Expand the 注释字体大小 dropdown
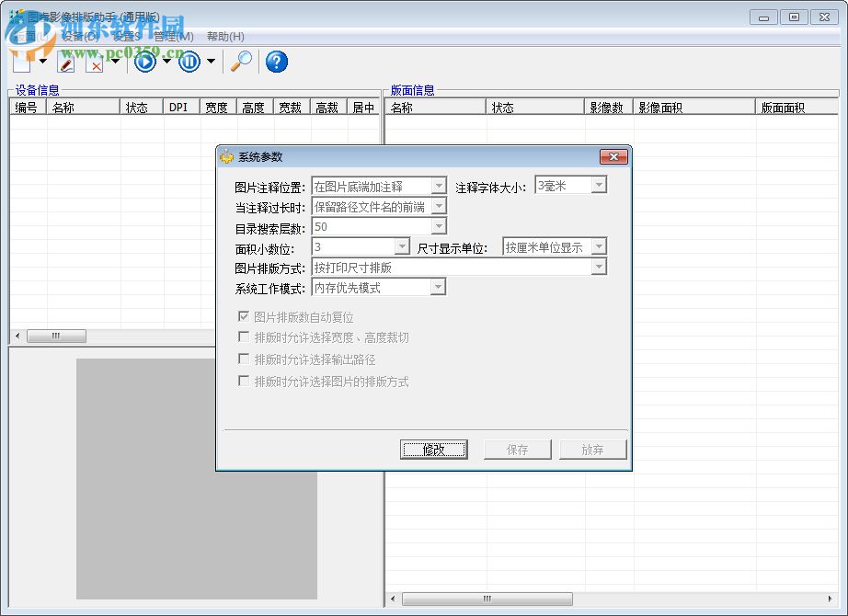Screen dimensions: 848x616 point(602,185)
